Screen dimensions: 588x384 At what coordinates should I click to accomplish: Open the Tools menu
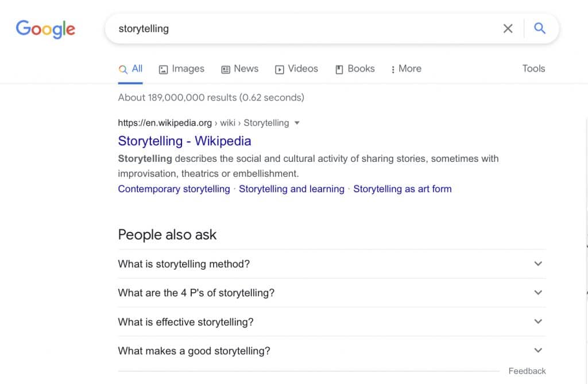[533, 68]
